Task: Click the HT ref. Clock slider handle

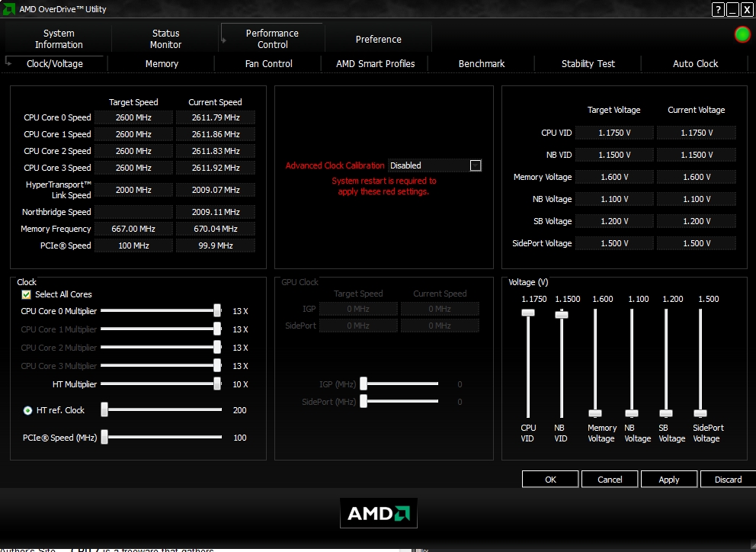Action: [104, 409]
